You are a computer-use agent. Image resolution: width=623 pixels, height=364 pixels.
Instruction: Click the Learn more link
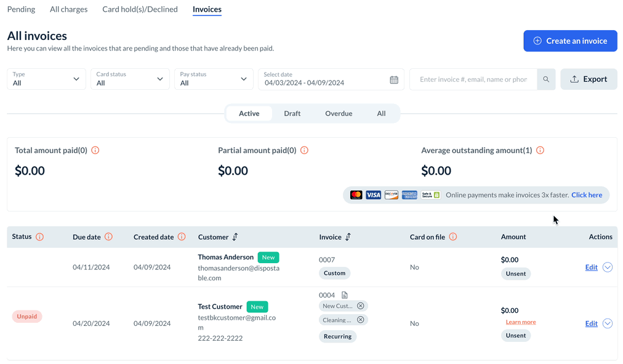click(520, 322)
